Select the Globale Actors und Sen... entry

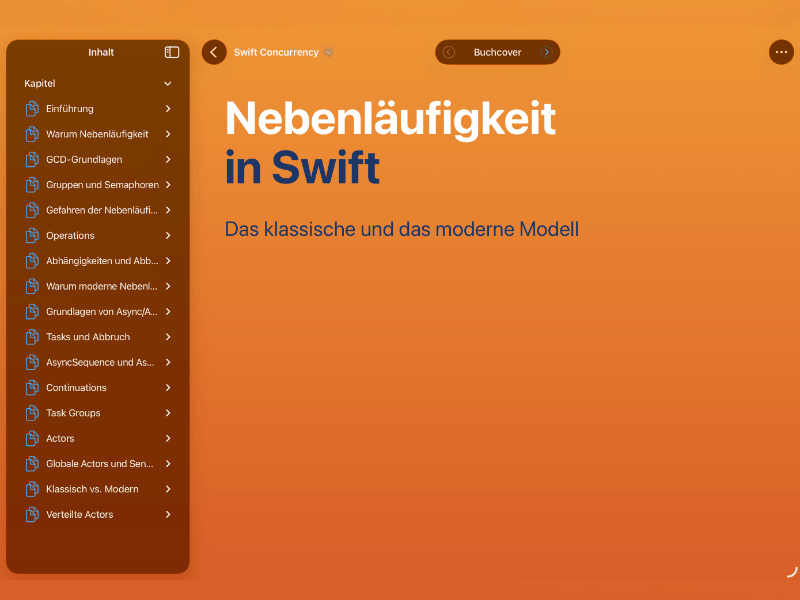pos(98,464)
